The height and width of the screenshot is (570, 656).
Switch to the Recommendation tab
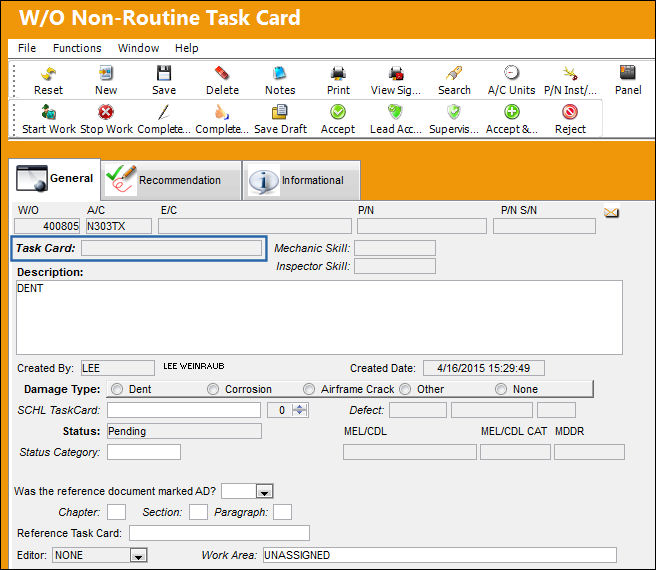pyautogui.click(x=171, y=180)
